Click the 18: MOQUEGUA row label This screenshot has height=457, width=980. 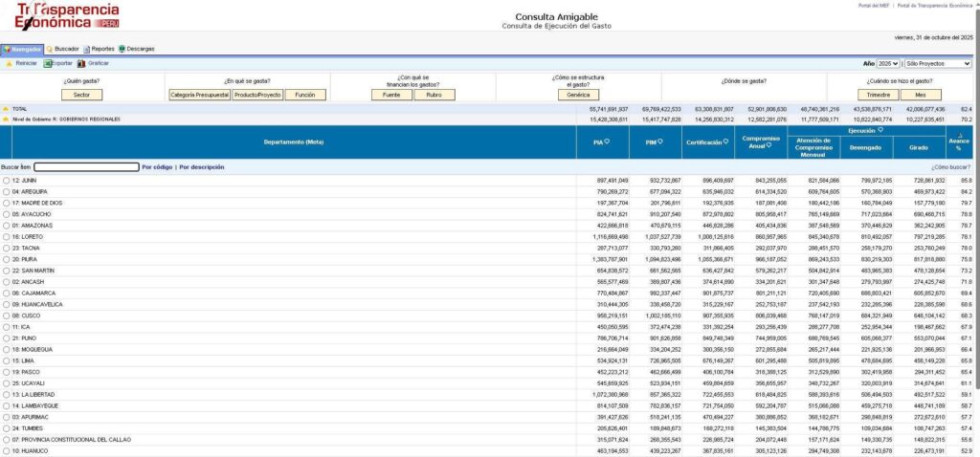pos(32,350)
